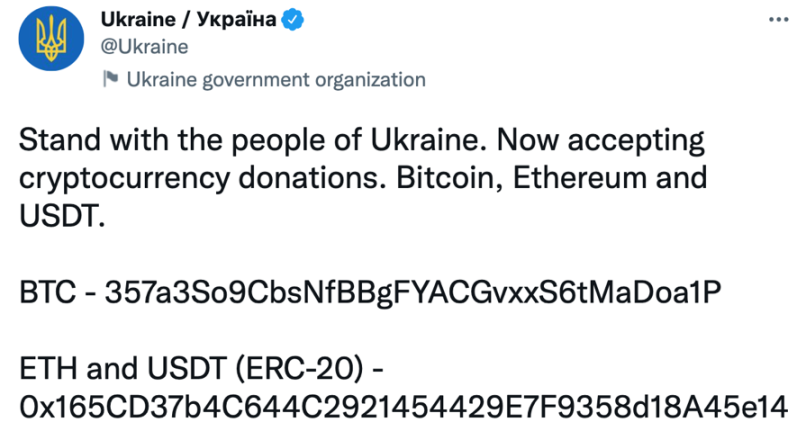Click the word "organization" in the account label

tap(371, 80)
